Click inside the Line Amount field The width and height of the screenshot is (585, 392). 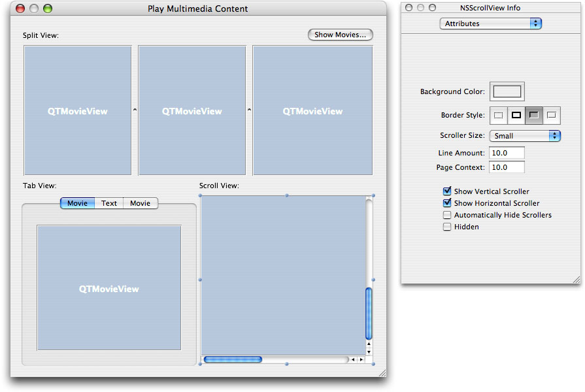click(507, 153)
